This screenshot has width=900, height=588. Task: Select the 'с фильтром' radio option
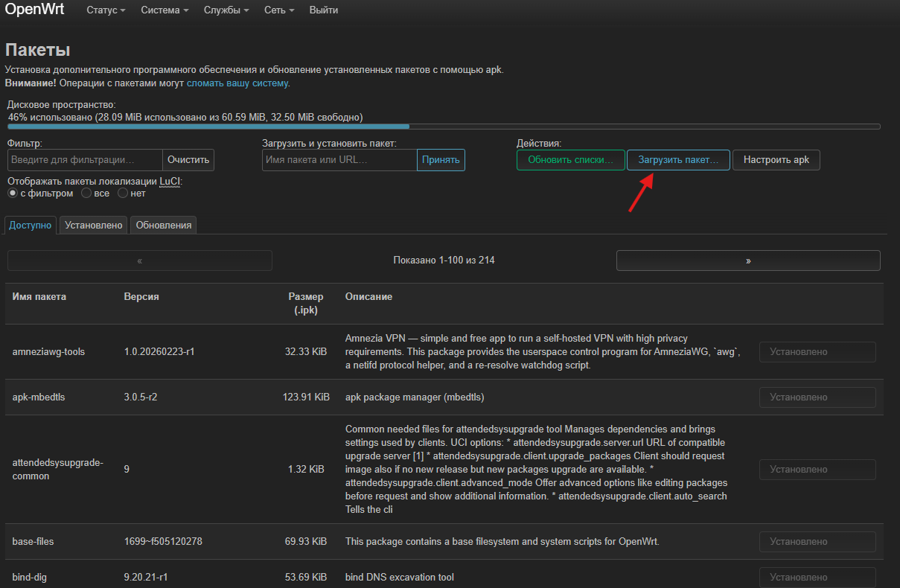click(x=13, y=194)
